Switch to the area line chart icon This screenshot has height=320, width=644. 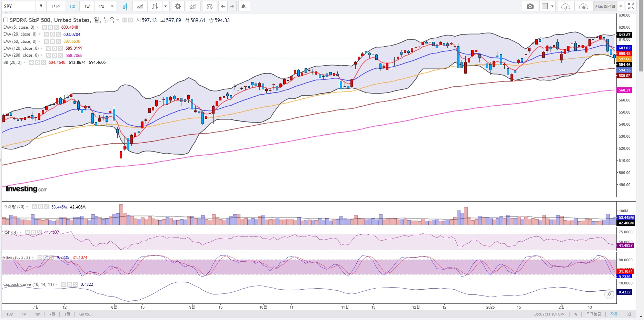click(x=140, y=6)
